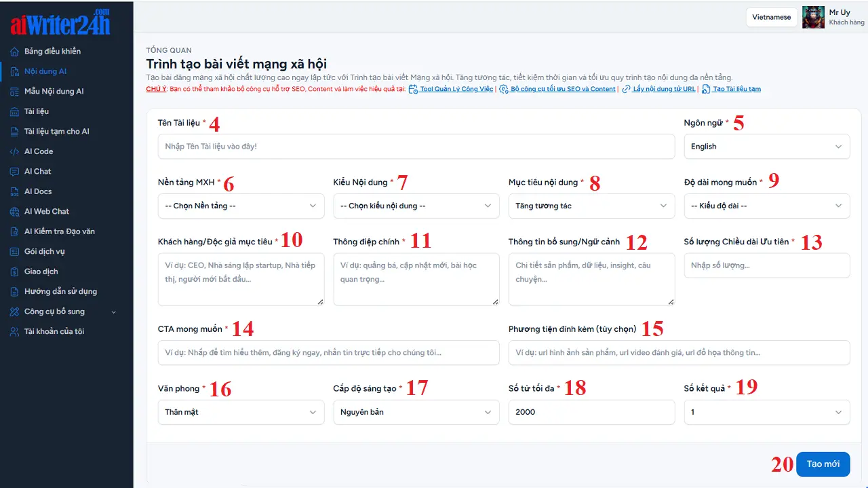This screenshot has height=488, width=868.
Task: Switch language via the Vietnamese button
Action: pyautogui.click(x=771, y=18)
